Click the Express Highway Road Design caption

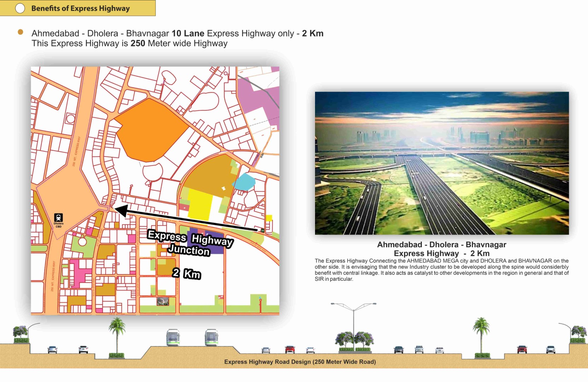click(x=300, y=362)
